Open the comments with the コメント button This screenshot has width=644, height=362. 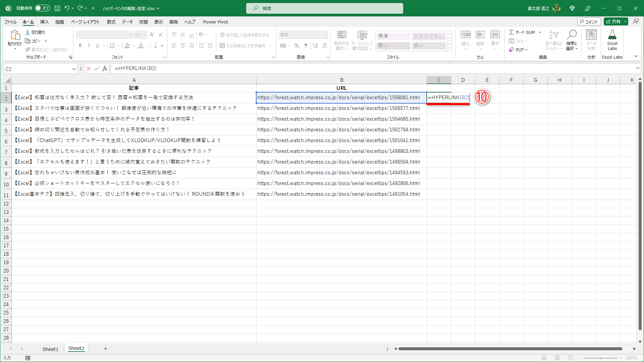click(x=589, y=21)
